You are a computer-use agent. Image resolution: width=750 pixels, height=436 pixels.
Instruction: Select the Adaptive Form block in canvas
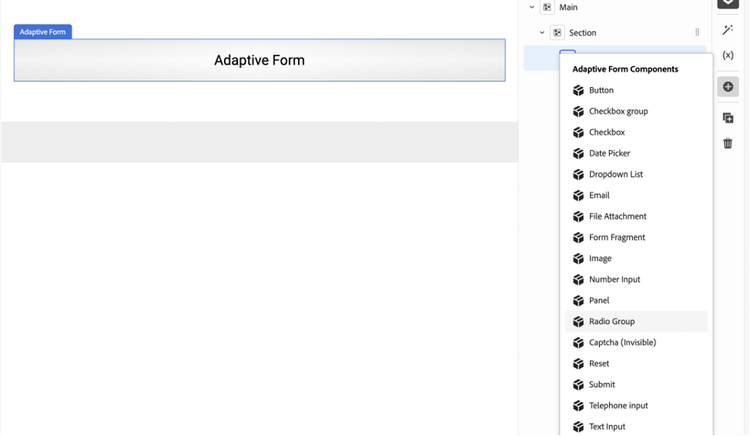point(259,60)
